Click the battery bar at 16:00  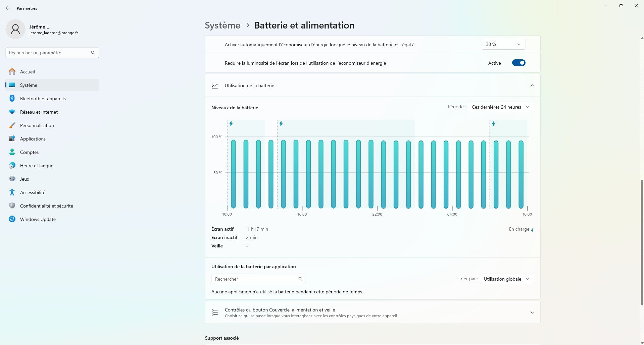pos(296,174)
